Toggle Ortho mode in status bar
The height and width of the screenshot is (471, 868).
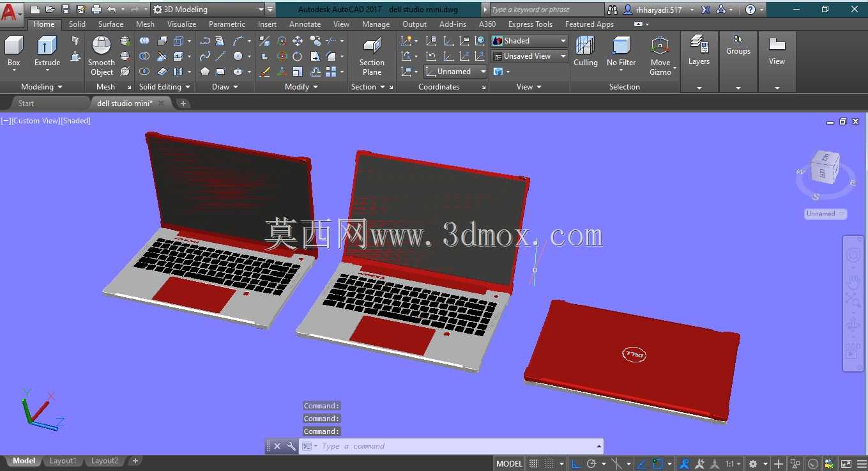tap(576, 464)
